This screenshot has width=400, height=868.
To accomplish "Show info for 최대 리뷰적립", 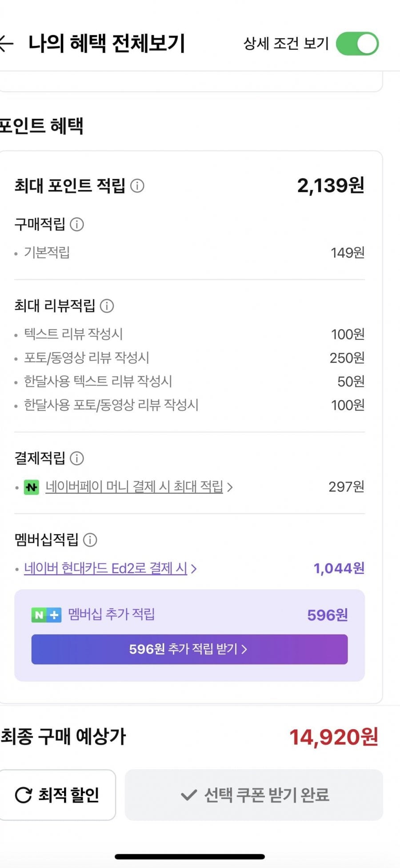I will click(107, 306).
